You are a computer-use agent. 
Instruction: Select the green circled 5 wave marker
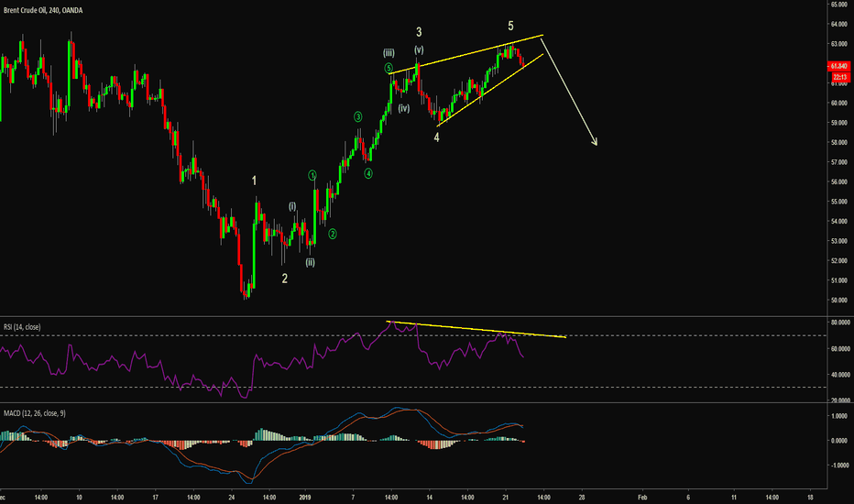point(389,68)
